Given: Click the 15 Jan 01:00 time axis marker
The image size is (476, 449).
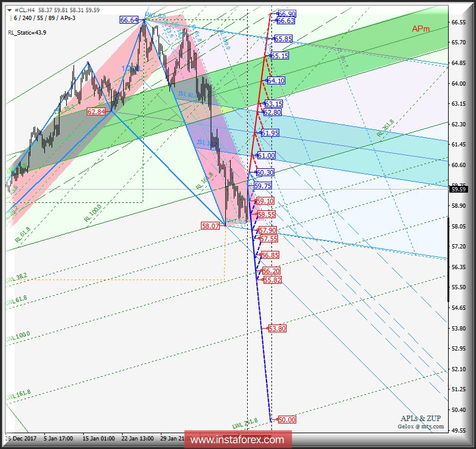Looking at the screenshot, I should 98,439.
